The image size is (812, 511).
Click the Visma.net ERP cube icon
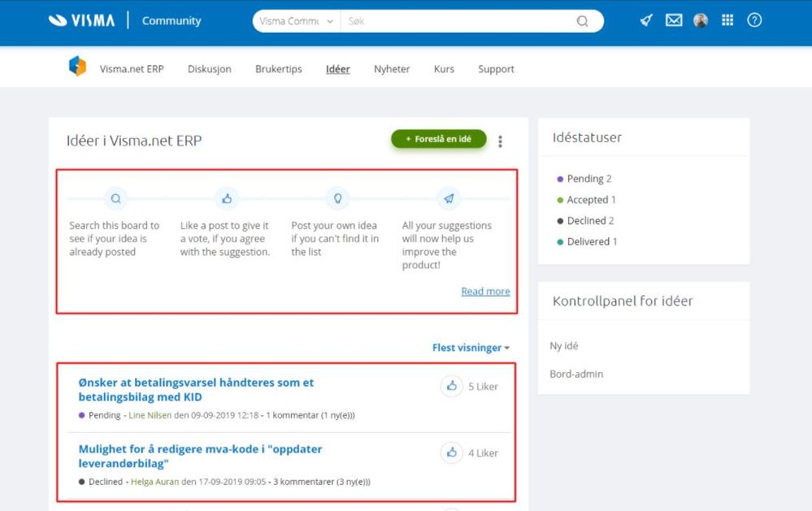click(x=77, y=67)
